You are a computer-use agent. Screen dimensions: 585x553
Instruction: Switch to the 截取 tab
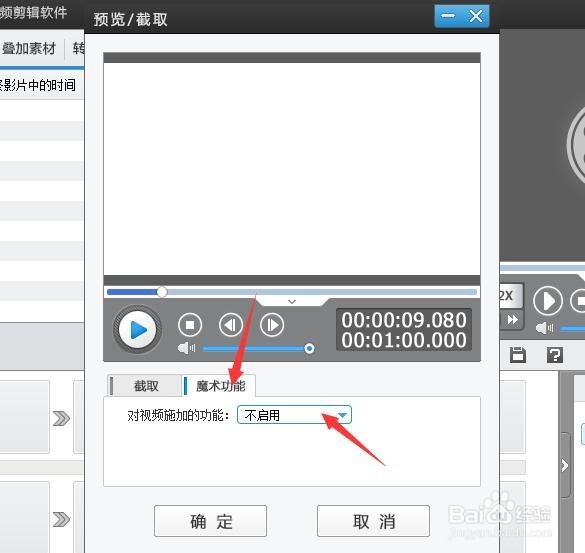(x=145, y=385)
